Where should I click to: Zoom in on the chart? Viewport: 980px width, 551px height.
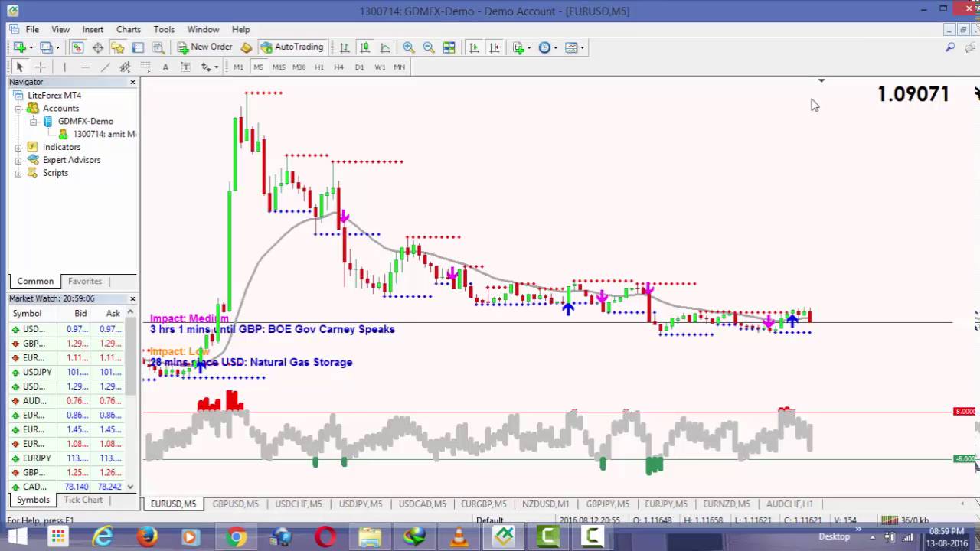[x=408, y=47]
